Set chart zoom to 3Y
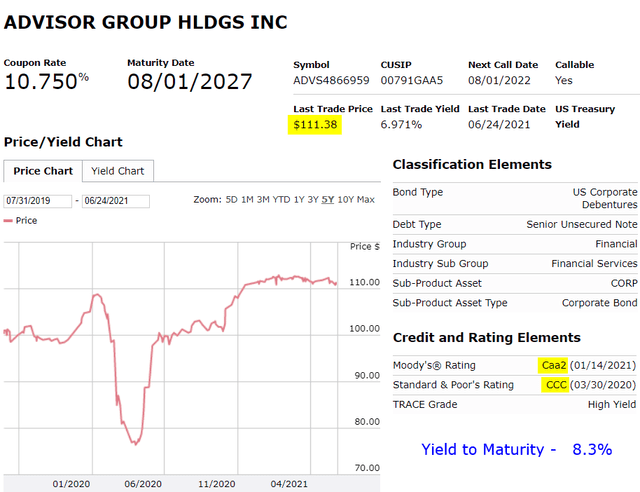The height and width of the screenshot is (492, 640). click(x=313, y=200)
